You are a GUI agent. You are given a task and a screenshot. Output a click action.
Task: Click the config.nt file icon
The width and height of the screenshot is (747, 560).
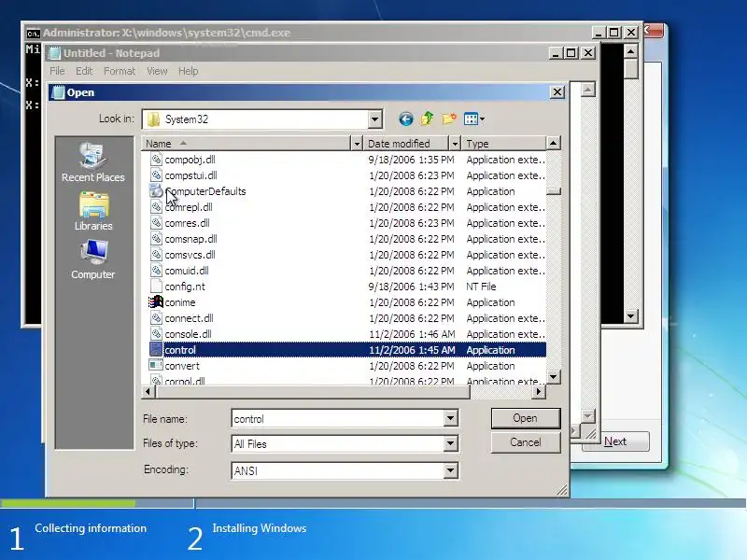[156, 287]
